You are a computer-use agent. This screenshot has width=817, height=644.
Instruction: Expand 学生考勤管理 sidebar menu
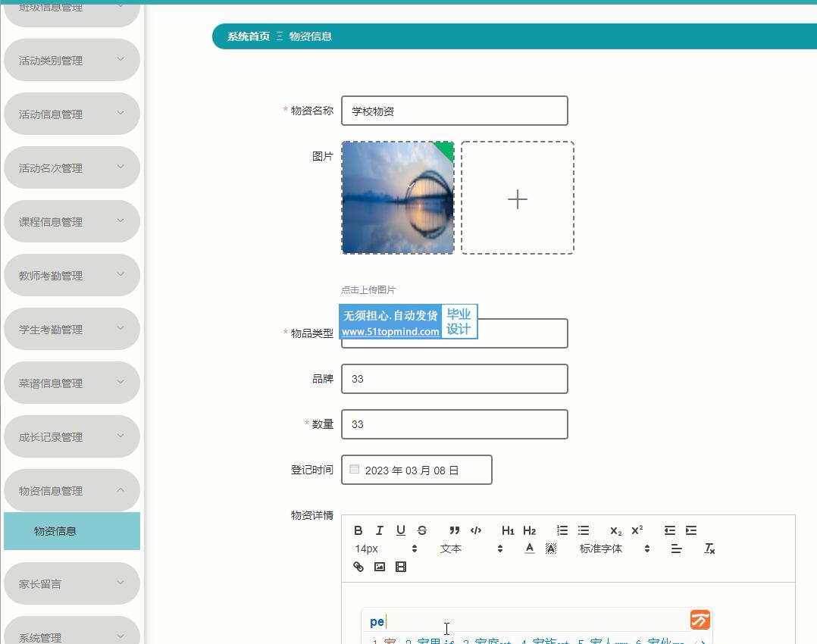pos(72,329)
